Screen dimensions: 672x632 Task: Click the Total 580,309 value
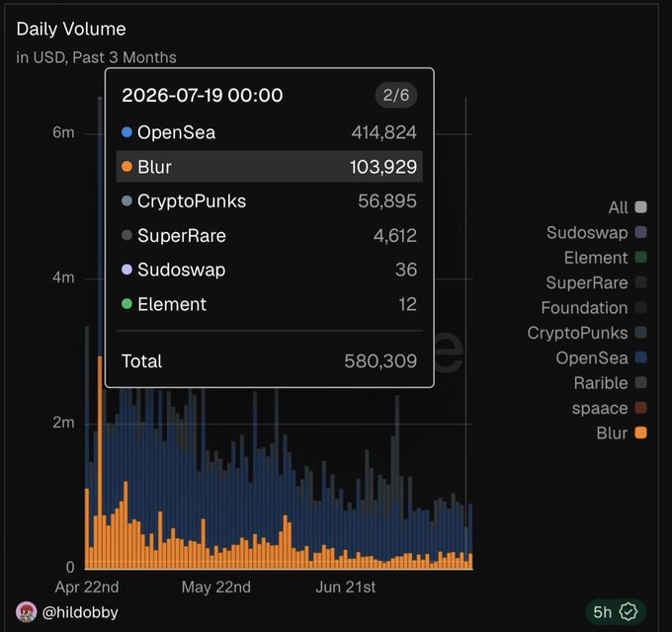click(380, 361)
